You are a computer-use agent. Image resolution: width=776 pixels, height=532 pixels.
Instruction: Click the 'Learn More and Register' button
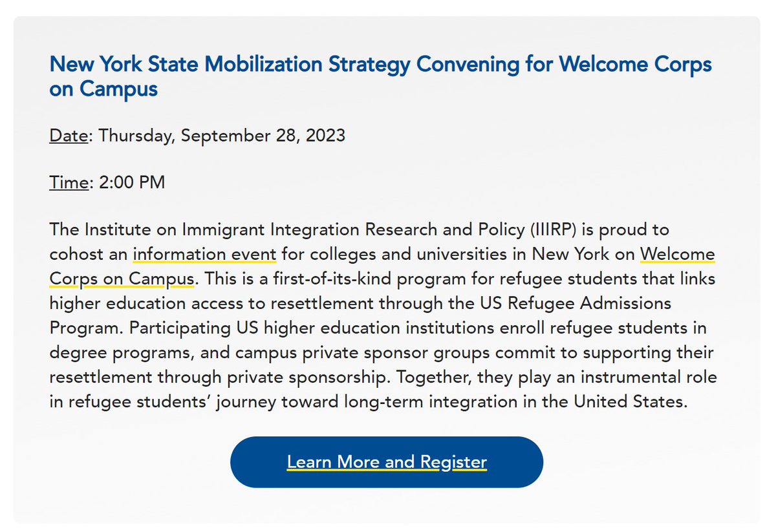pos(387,462)
